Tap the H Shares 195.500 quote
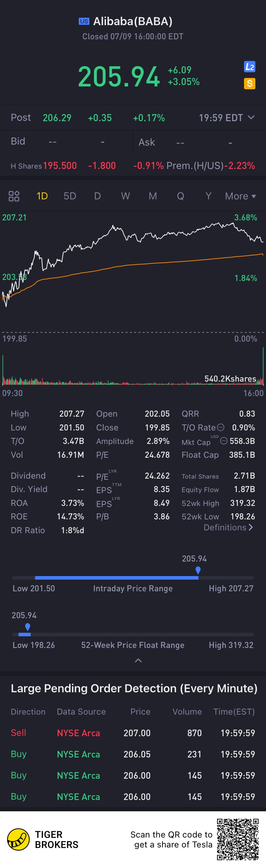Screen dimensions: 266x868 pos(60,165)
